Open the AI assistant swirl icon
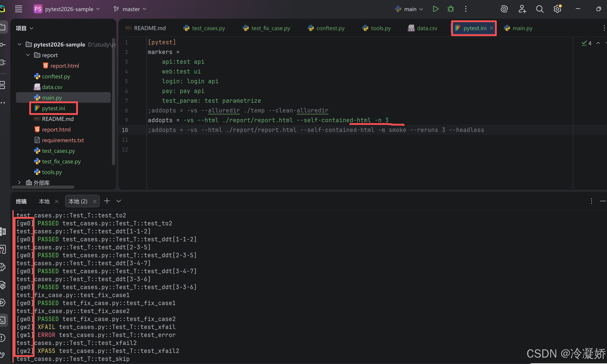The width and height of the screenshot is (607, 364). point(504,9)
